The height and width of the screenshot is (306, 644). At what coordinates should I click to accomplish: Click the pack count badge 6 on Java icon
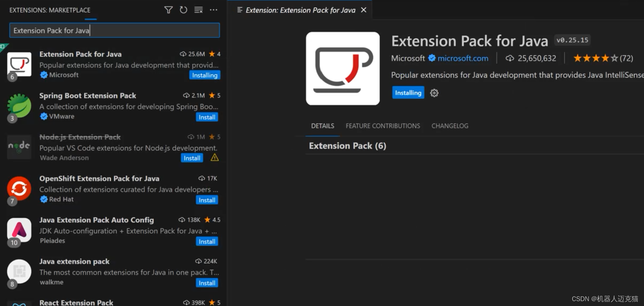pos(12,77)
